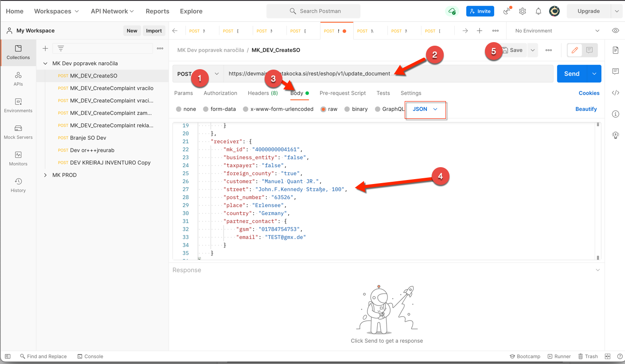This screenshot has height=364, width=625.
Task: Create a new collection with plus icon
Action: click(45, 48)
